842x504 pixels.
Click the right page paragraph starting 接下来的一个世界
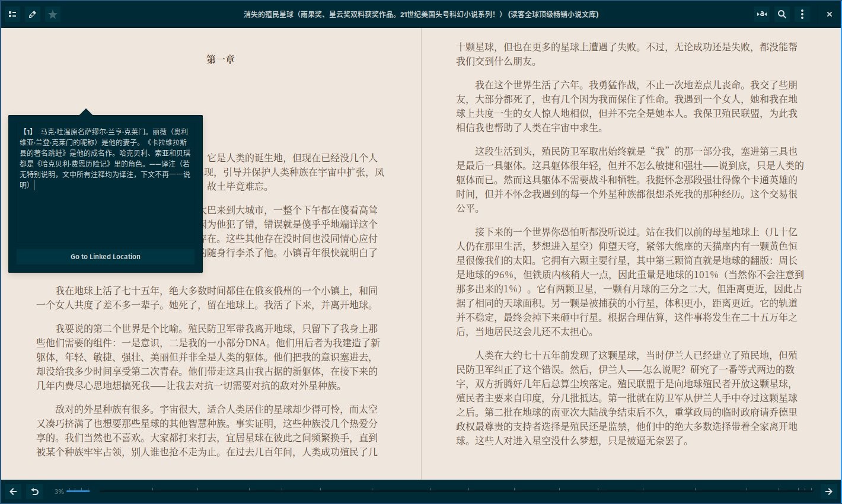coord(629,281)
